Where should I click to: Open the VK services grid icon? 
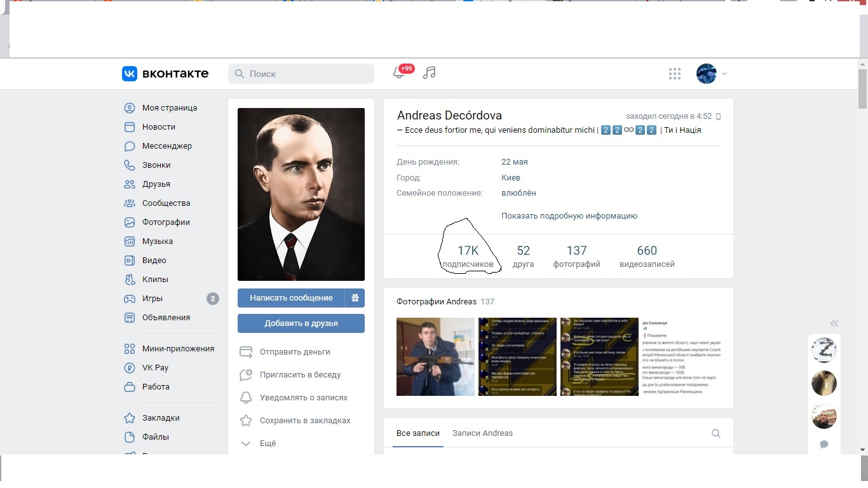(x=675, y=74)
